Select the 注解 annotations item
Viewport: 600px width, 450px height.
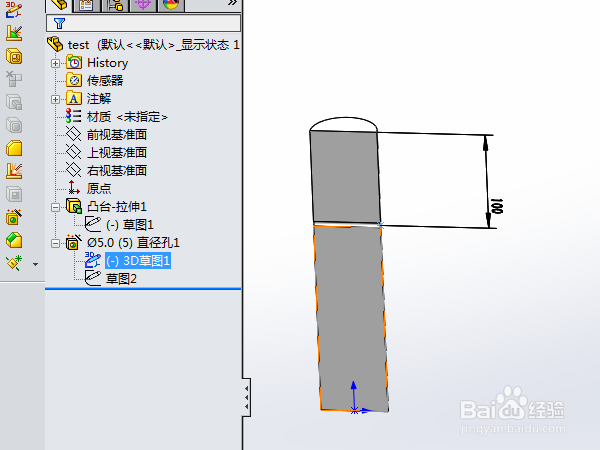point(99,99)
